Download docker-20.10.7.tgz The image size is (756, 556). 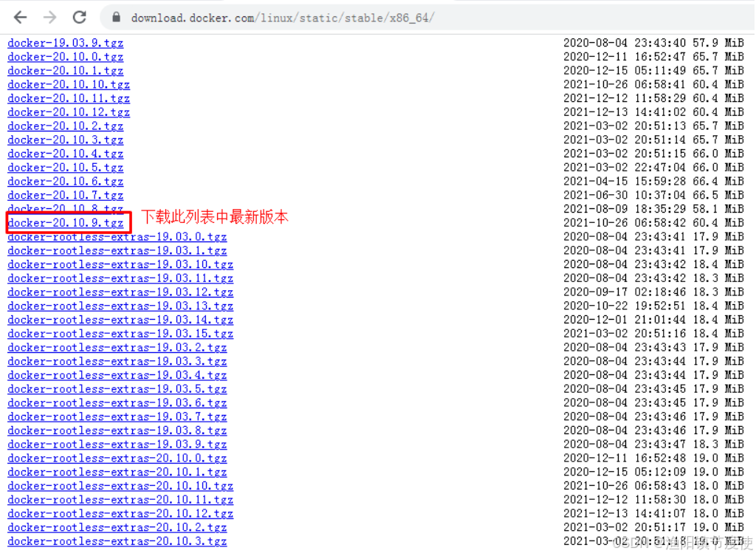(x=66, y=195)
